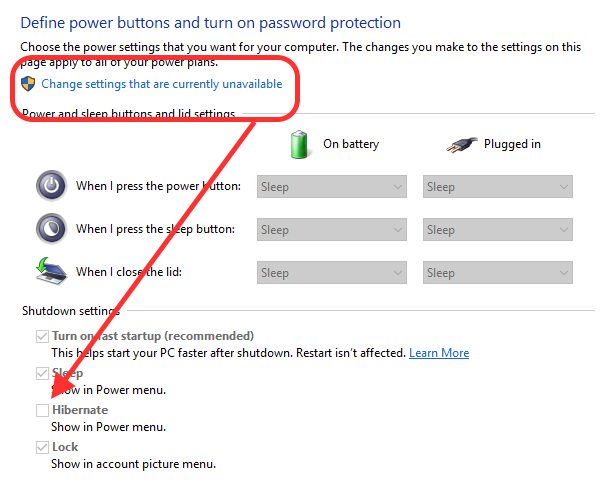
Task: Enable the Hibernate checkbox
Action: point(42,410)
